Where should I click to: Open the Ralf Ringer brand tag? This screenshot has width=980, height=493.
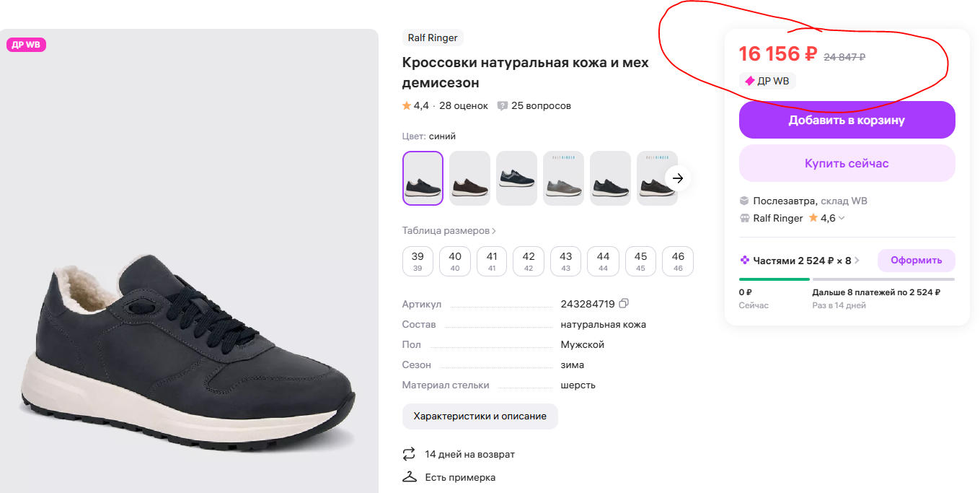pyautogui.click(x=433, y=38)
